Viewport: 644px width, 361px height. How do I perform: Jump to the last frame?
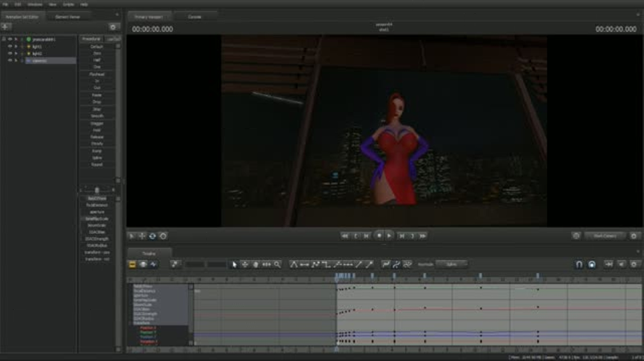(x=423, y=236)
